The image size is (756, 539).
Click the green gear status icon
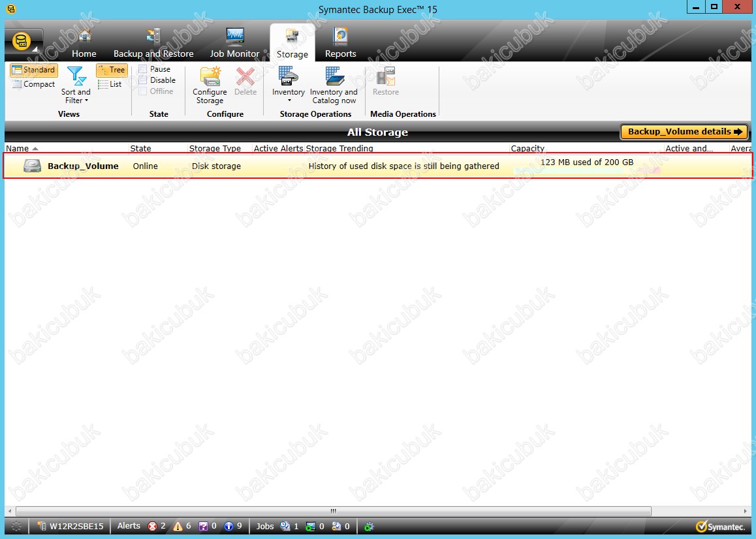point(370,527)
